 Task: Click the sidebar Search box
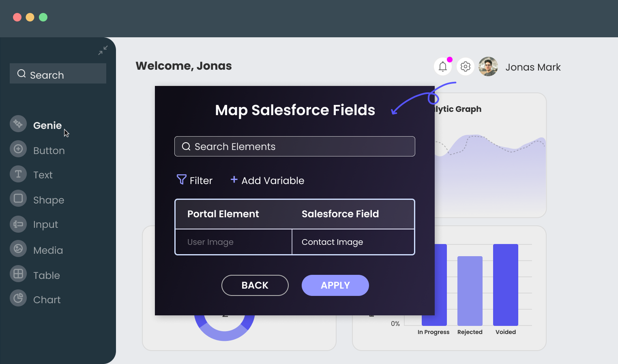pyautogui.click(x=58, y=74)
